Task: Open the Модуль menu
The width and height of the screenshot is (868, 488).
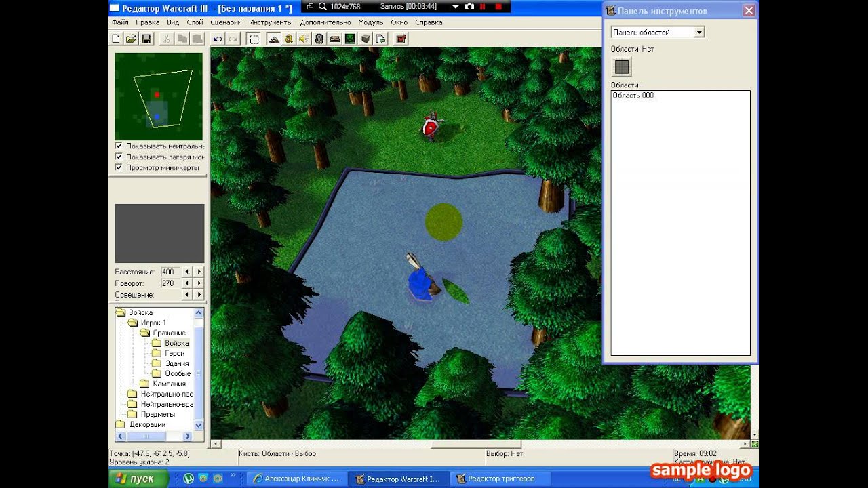Action: point(371,22)
